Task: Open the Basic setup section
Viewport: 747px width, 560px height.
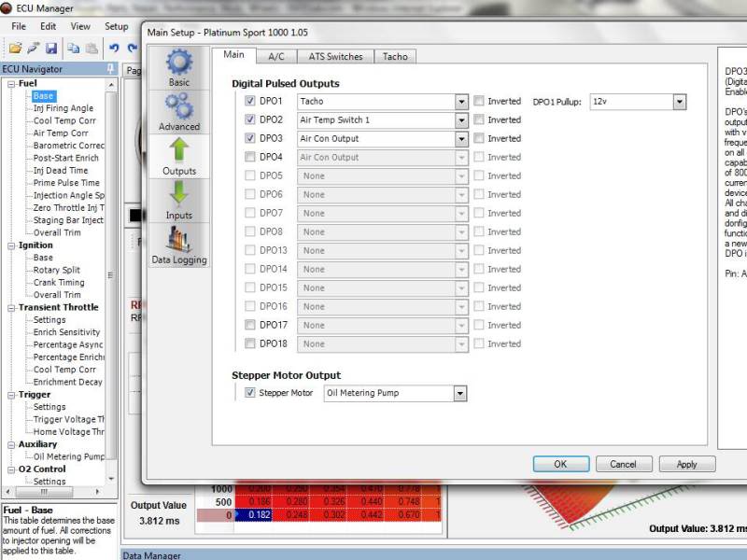Action: pyautogui.click(x=179, y=68)
